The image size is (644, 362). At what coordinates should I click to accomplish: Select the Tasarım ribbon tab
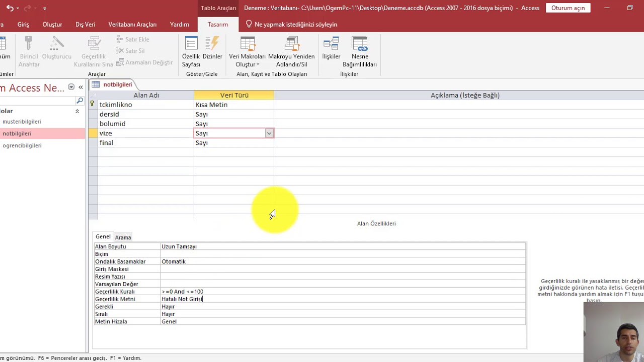(x=218, y=24)
